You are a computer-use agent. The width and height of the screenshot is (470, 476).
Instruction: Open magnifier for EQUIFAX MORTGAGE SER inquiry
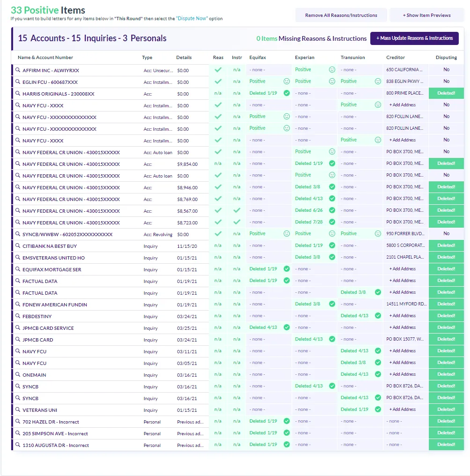18,269
